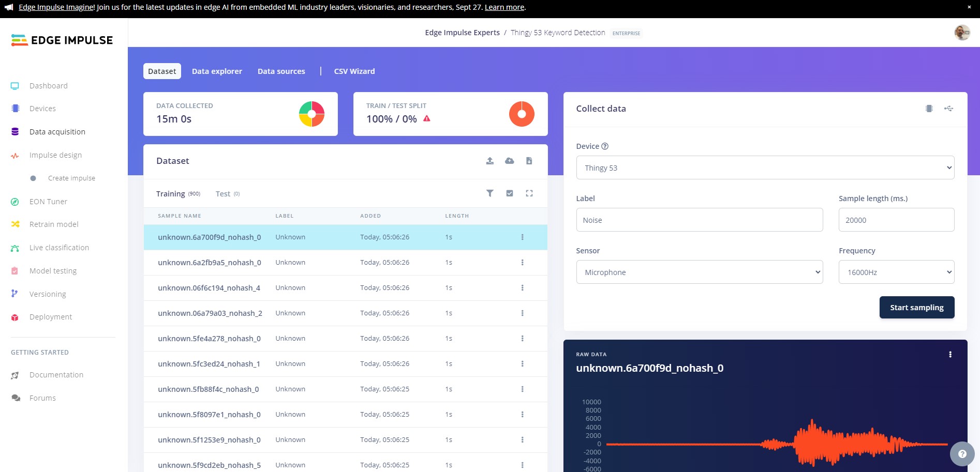Open the Dashboard sidebar item
980x472 pixels.
(x=48, y=86)
